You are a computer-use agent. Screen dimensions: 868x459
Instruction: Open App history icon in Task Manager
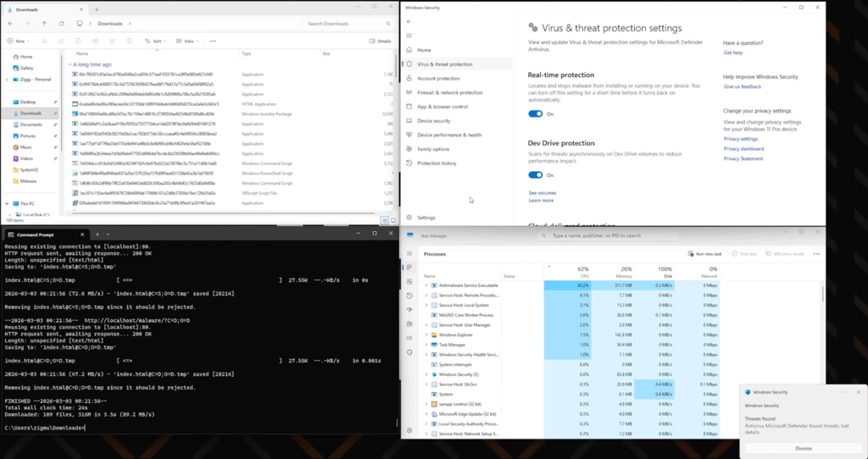(x=409, y=296)
